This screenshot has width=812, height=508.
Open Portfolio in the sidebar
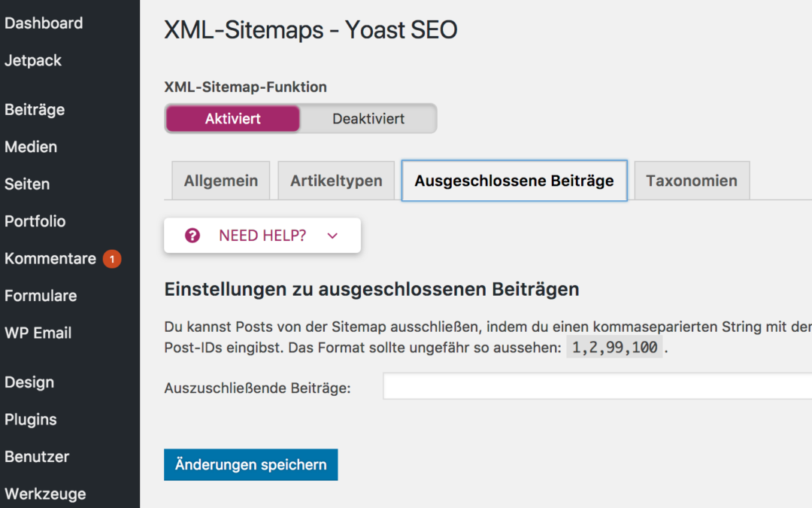[35, 221]
